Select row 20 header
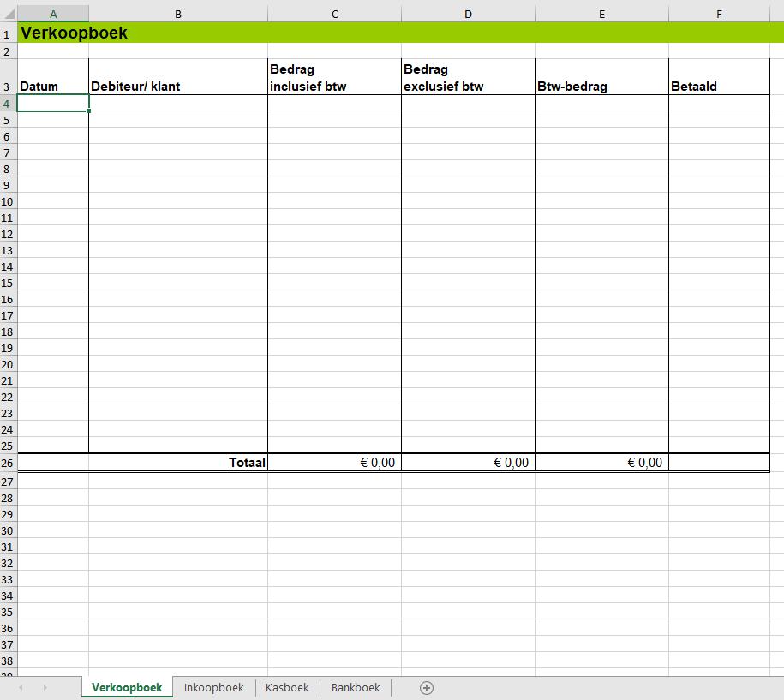 (x=7, y=364)
